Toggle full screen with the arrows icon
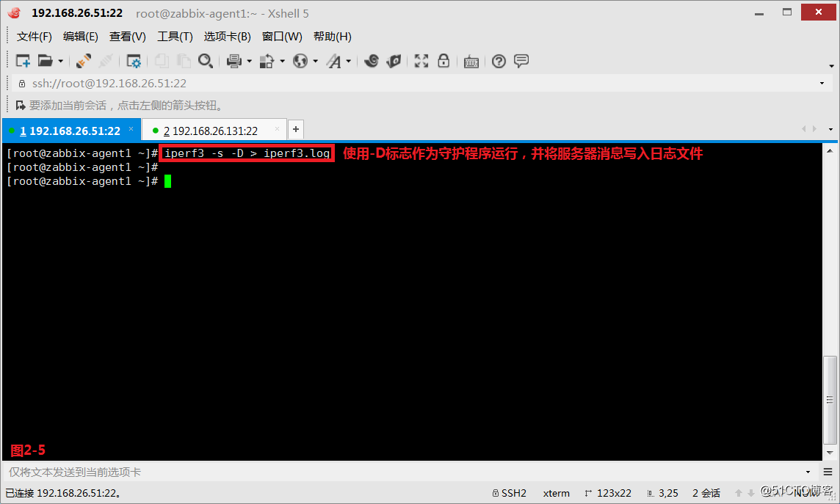The width and height of the screenshot is (840, 504). pos(421,61)
